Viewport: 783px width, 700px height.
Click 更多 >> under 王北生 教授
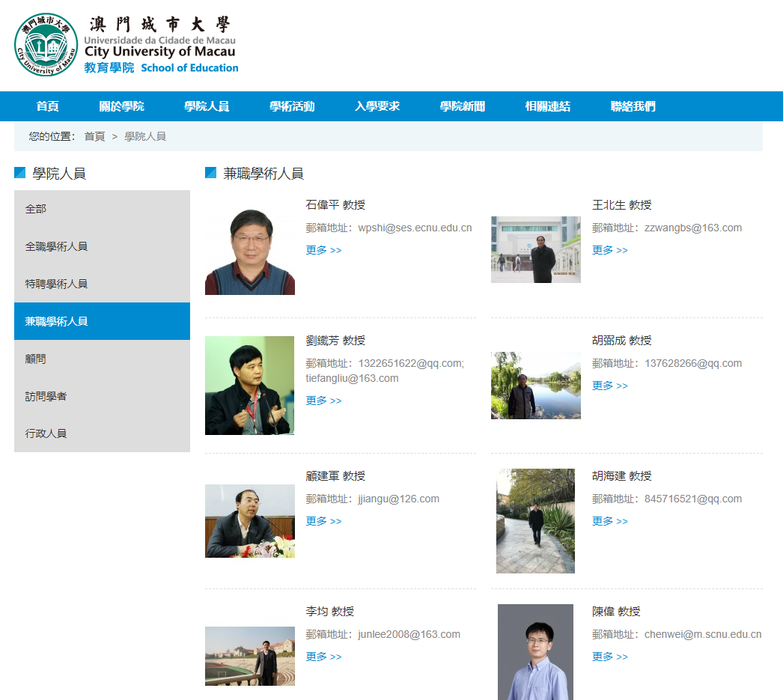pyautogui.click(x=610, y=250)
